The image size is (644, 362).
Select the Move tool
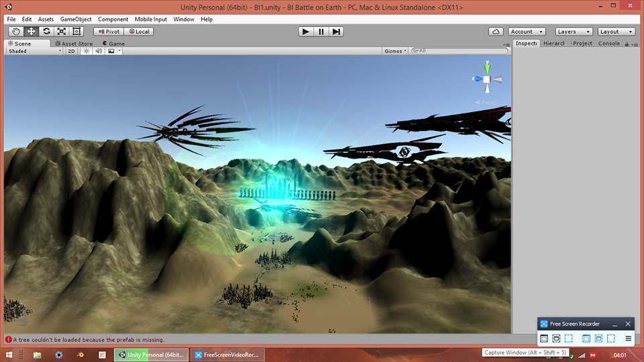click(x=32, y=32)
